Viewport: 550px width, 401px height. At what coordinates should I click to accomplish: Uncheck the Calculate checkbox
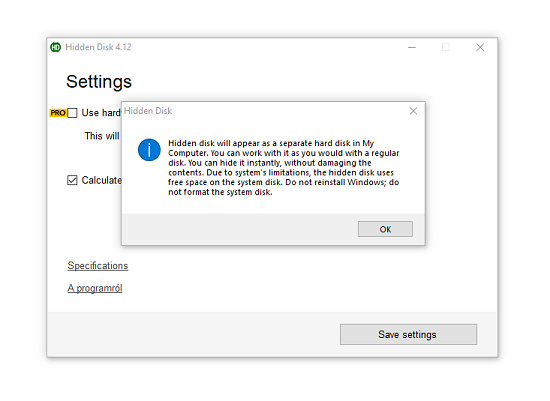[72, 180]
